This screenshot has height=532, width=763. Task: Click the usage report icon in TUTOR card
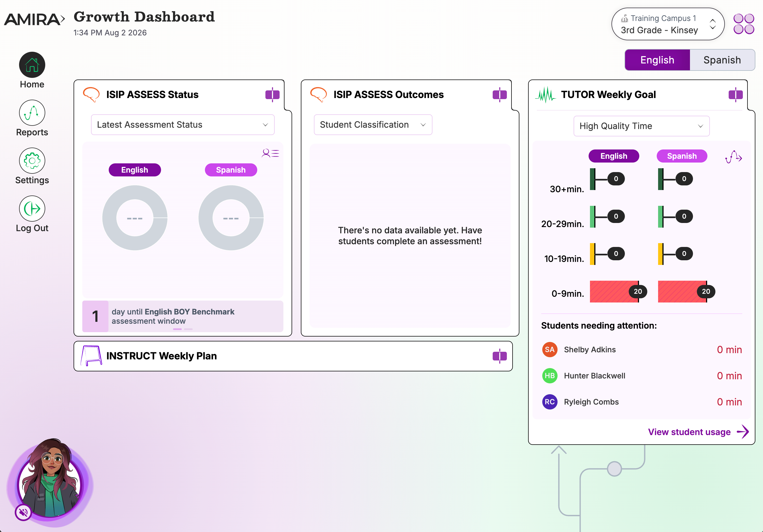tap(733, 157)
